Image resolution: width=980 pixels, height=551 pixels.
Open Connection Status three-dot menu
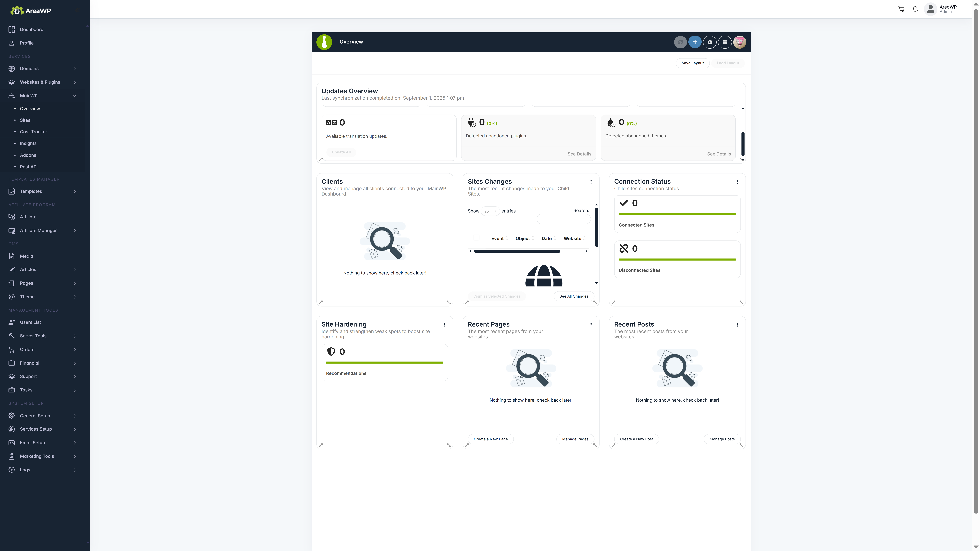pyautogui.click(x=737, y=182)
